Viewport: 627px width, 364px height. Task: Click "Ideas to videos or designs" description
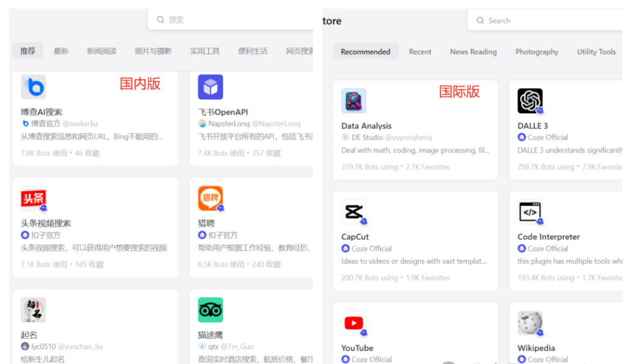(x=414, y=261)
